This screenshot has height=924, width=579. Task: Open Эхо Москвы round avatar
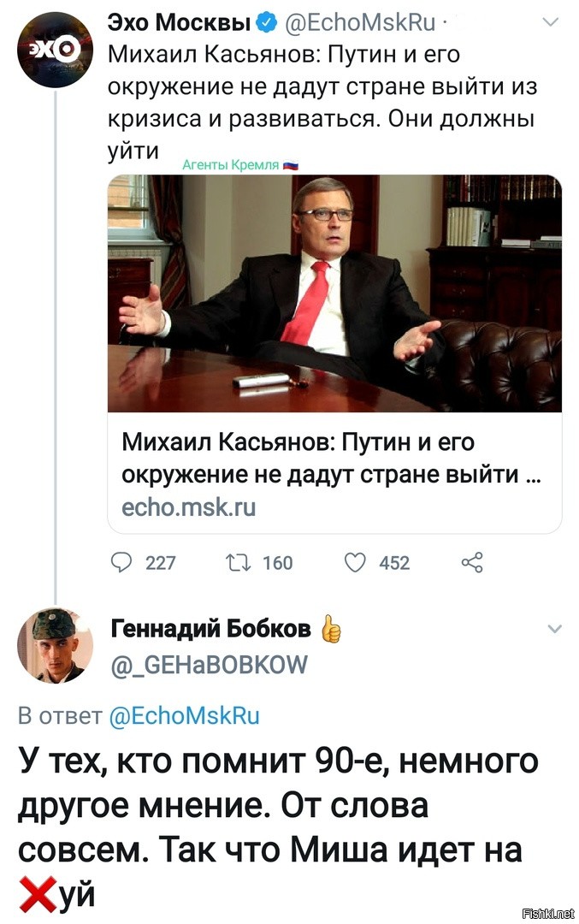pyautogui.click(x=55, y=50)
